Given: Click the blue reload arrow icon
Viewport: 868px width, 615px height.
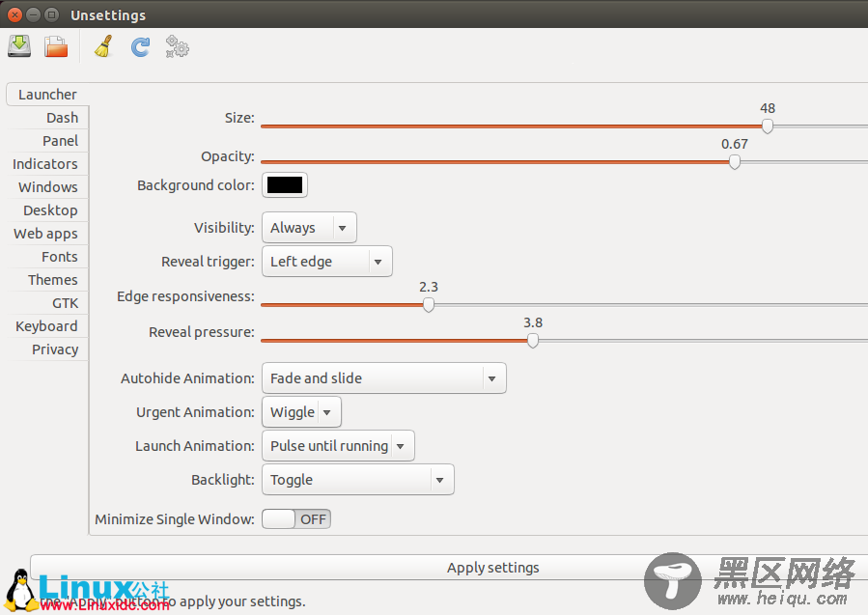Looking at the screenshot, I should point(140,47).
